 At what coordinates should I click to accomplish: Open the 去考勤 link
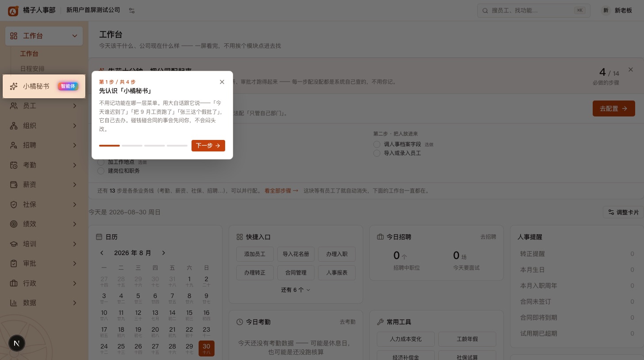click(x=348, y=322)
